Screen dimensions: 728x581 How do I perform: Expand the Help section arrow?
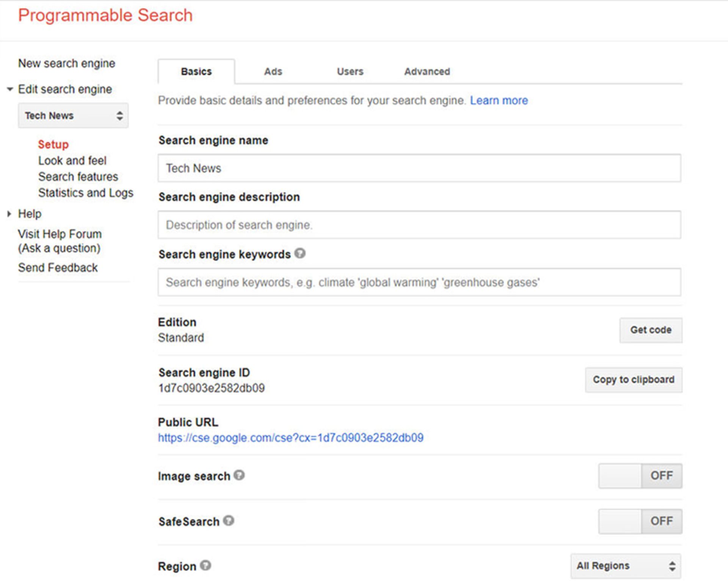click(9, 214)
